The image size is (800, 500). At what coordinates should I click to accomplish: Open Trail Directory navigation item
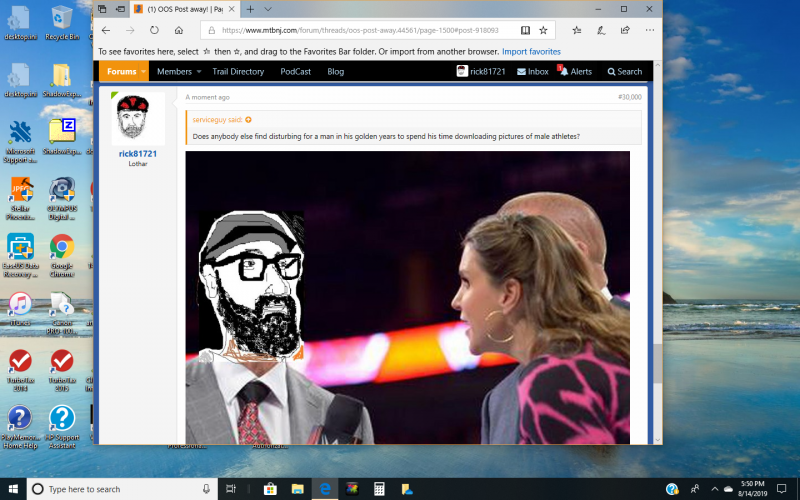[240, 72]
